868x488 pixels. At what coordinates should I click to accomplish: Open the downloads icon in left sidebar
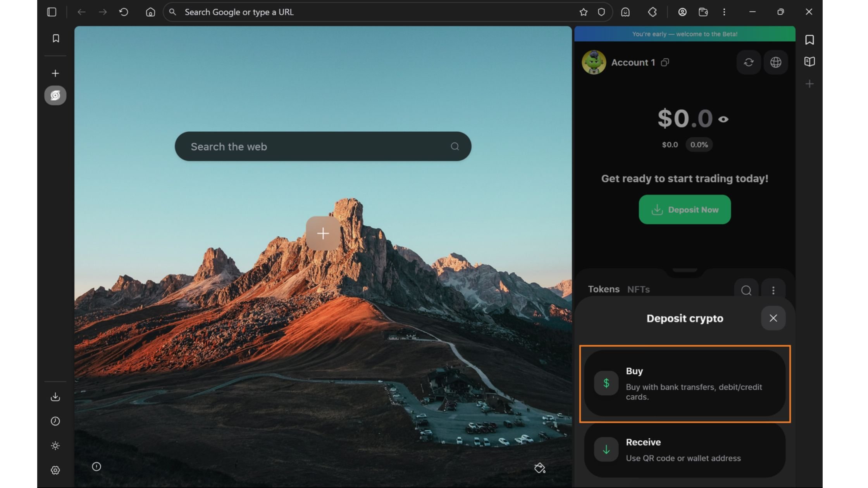pyautogui.click(x=55, y=397)
